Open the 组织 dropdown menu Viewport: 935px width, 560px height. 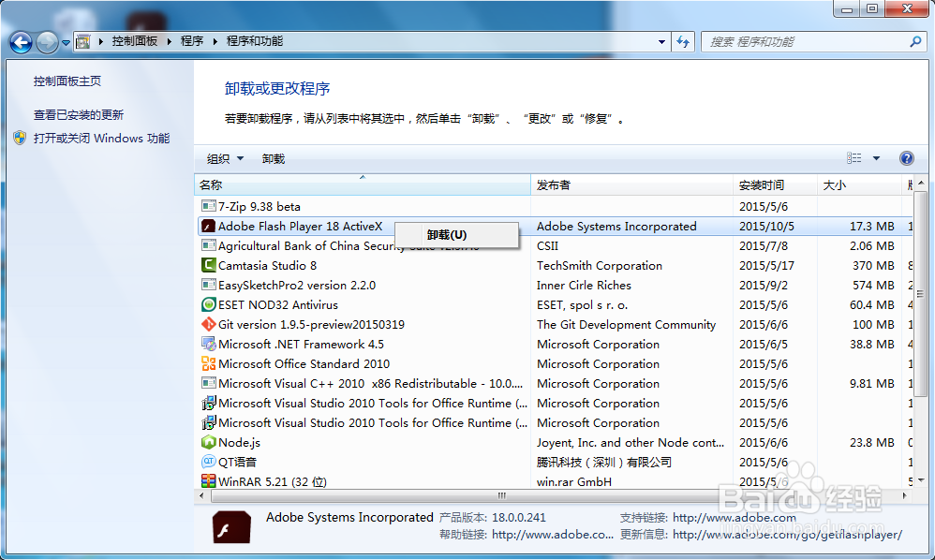pyautogui.click(x=226, y=158)
